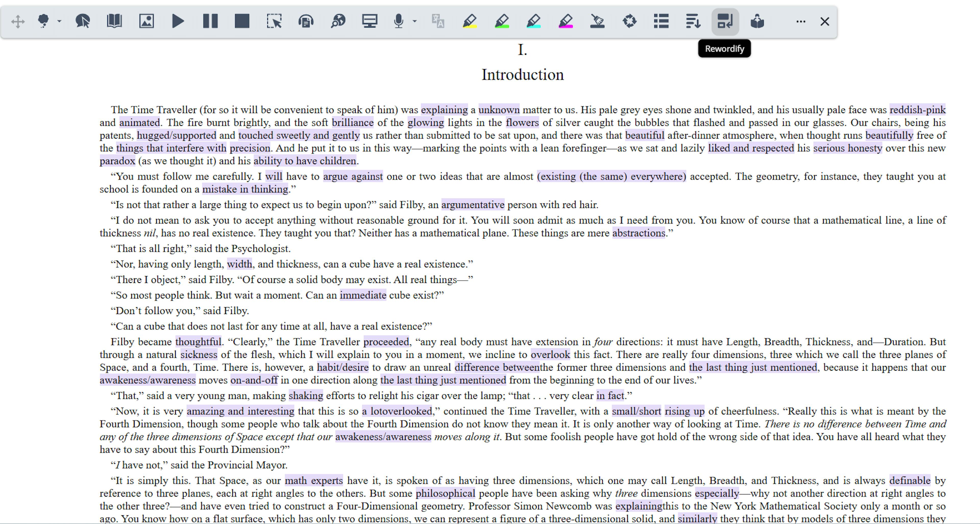Select the Rewordify tool
The width and height of the screenshot is (980, 524).
pyautogui.click(x=725, y=21)
